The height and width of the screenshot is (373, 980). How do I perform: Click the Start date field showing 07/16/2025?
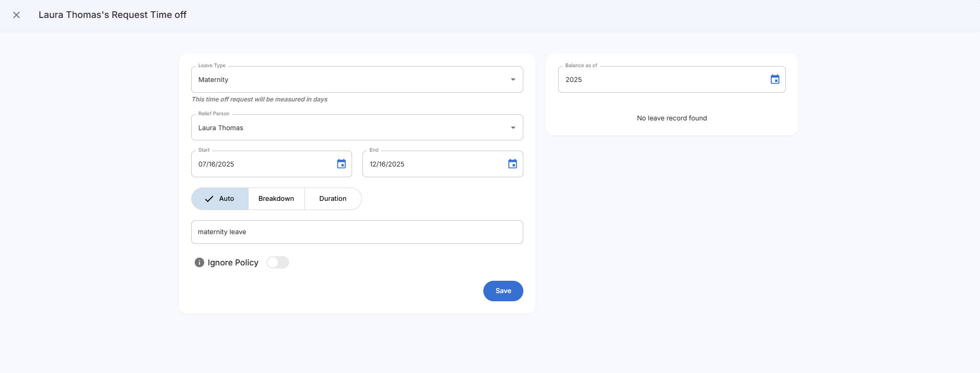(261, 164)
